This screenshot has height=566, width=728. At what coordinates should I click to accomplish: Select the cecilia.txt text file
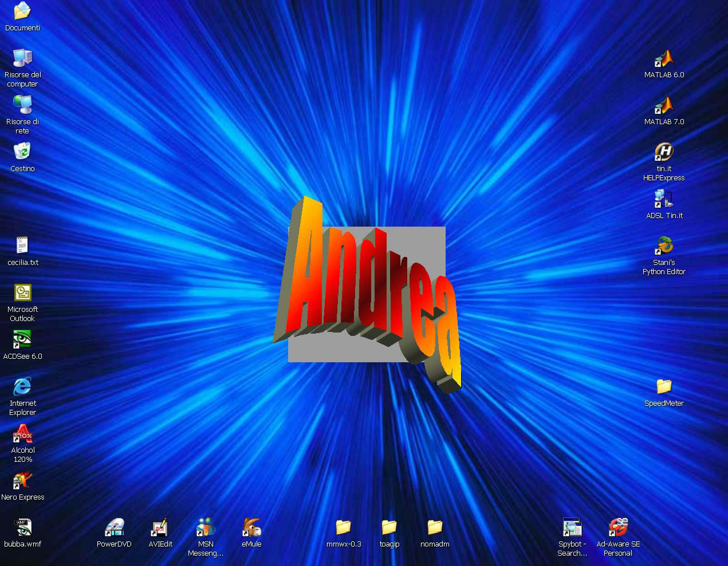22,246
